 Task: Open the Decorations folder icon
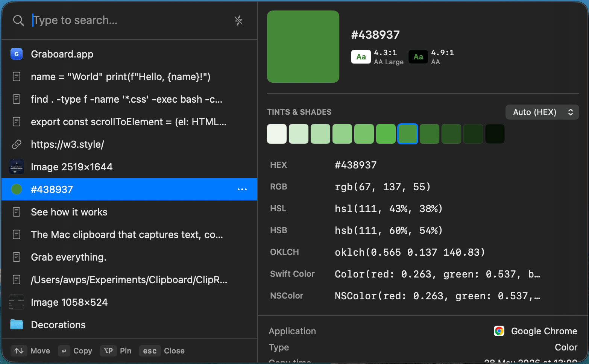pos(17,325)
